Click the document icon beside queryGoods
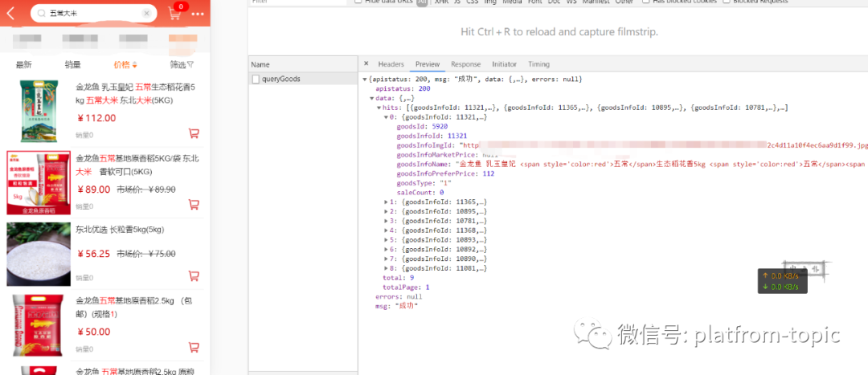The height and width of the screenshot is (375, 868). (x=256, y=79)
